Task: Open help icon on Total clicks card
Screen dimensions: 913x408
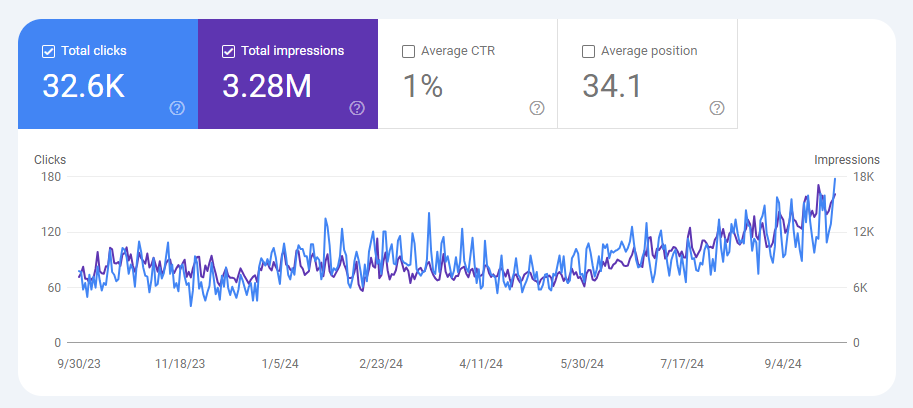Action: (x=177, y=108)
